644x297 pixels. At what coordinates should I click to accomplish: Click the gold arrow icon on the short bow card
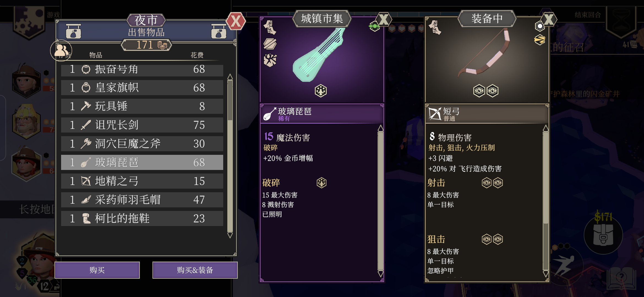(539, 40)
